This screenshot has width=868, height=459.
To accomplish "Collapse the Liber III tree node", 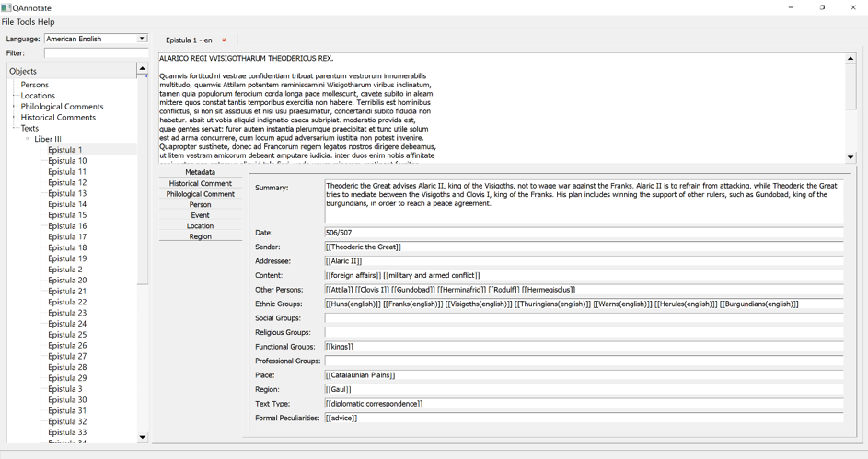I will pyautogui.click(x=27, y=139).
